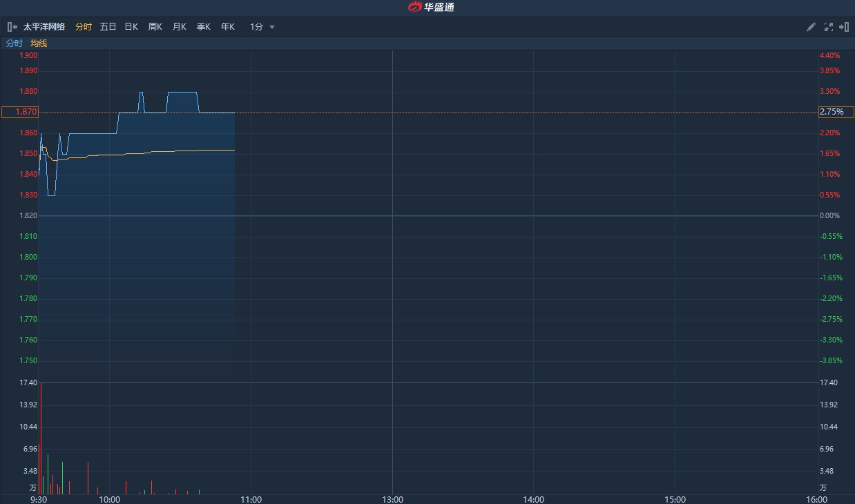Select the 周K candlestick tab

click(x=155, y=27)
